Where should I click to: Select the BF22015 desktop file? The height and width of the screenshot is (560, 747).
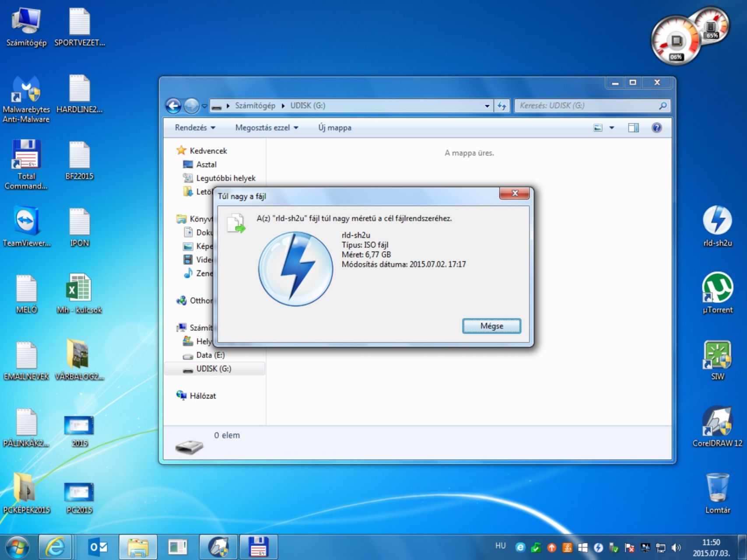(80, 161)
